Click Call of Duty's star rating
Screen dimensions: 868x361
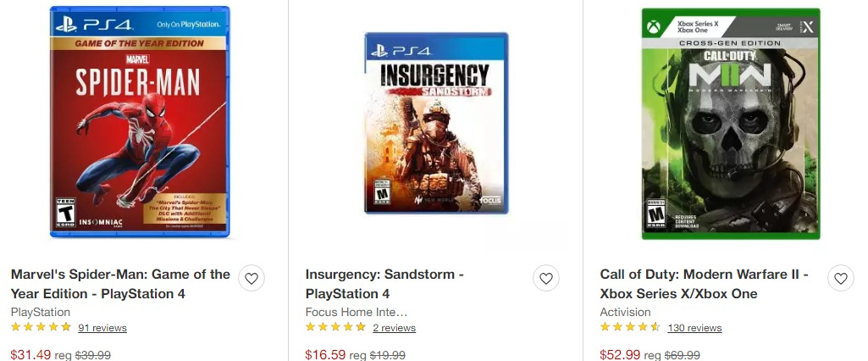pos(630,327)
